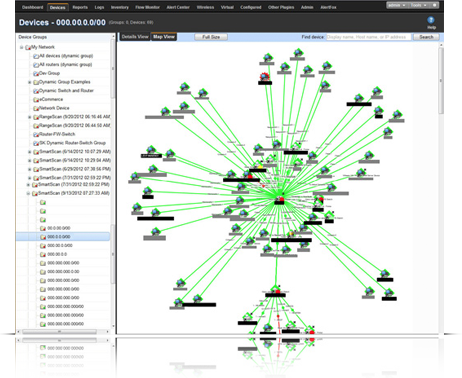The width and height of the screenshot is (462, 378).
Task: Select the Devices menu tab
Action: coord(57,7)
